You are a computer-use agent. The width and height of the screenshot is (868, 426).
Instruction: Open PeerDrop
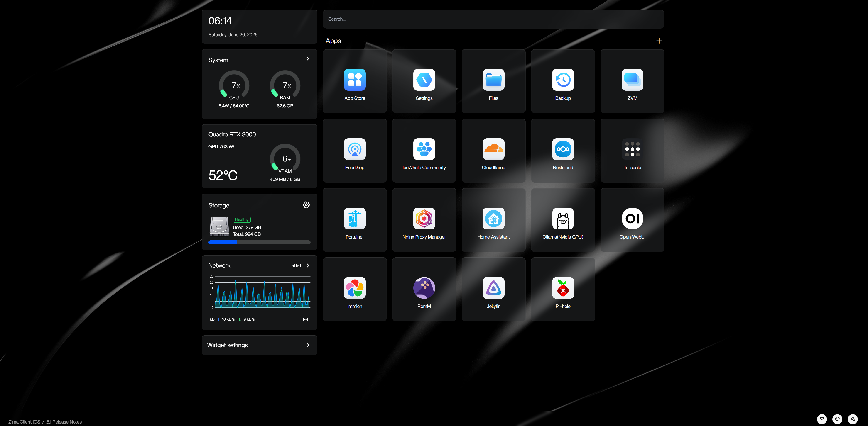[x=354, y=150]
